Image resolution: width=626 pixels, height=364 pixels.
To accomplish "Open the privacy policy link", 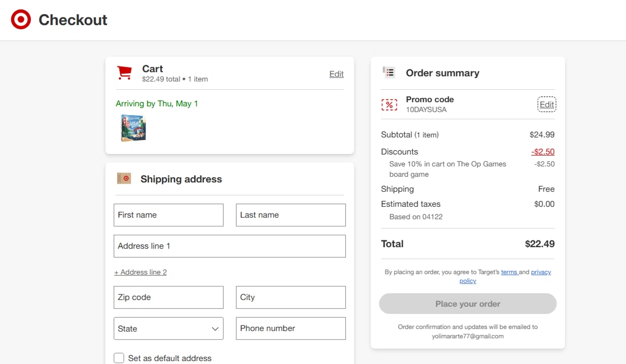I will tap(541, 272).
